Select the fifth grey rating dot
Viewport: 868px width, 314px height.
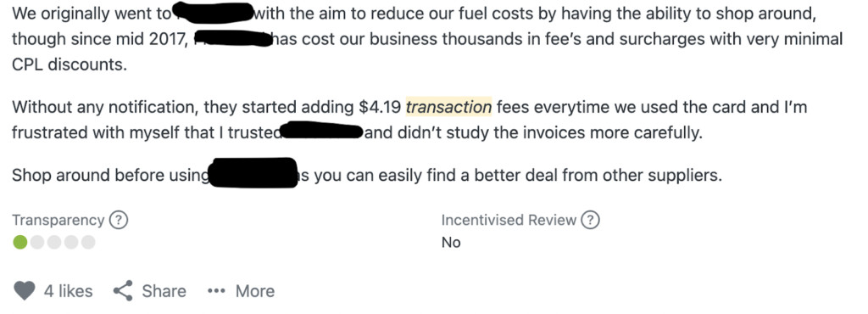click(x=88, y=242)
